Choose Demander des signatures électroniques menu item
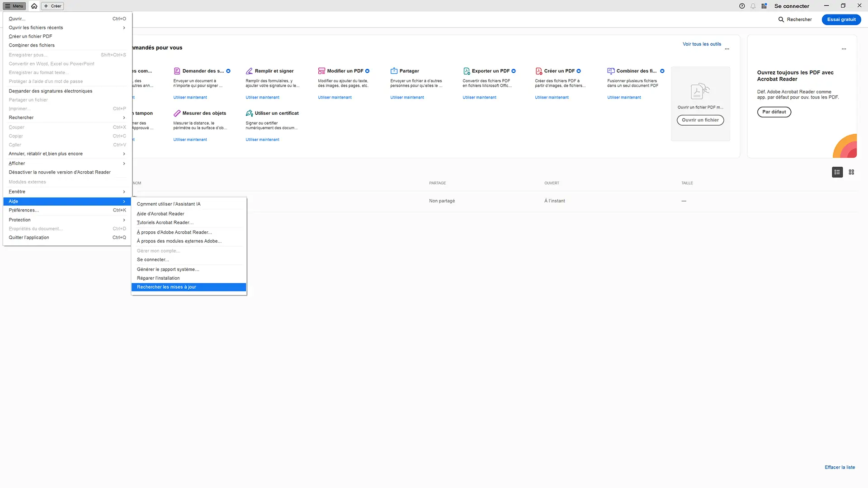Viewport: 868px width, 488px height. point(67,91)
